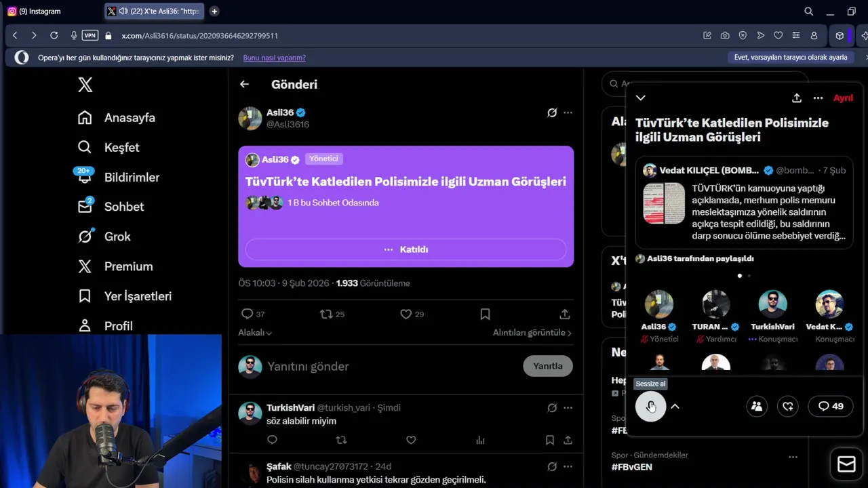The height and width of the screenshot is (488, 868).
Task: Open more options on Asli36 post header
Action: pyautogui.click(x=568, y=113)
